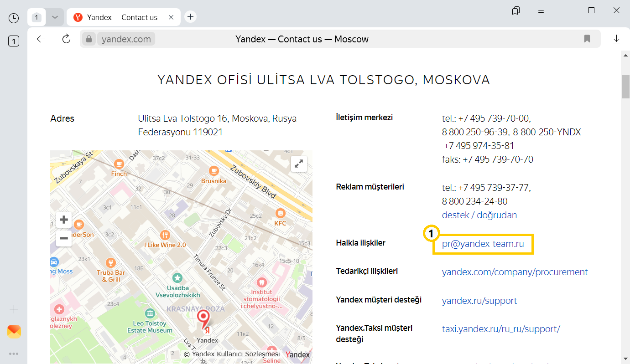Click the red Yandex map pin
Screen dimensions: 630x364
(203, 319)
